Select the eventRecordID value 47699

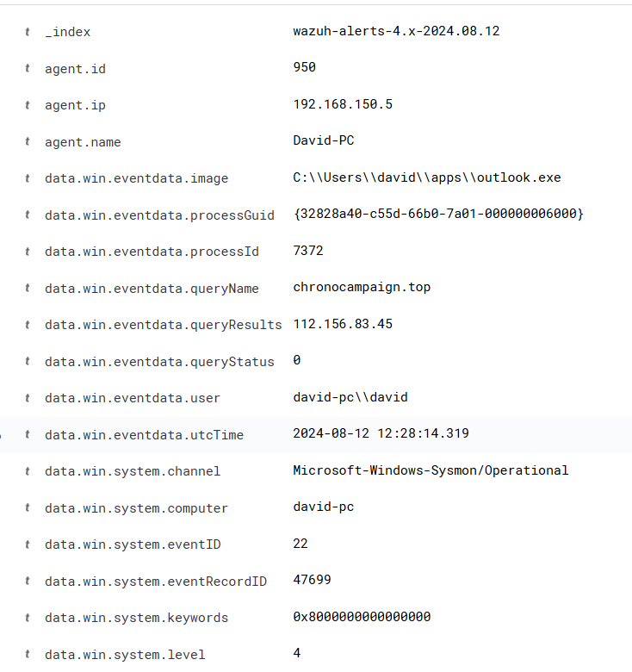click(x=312, y=580)
